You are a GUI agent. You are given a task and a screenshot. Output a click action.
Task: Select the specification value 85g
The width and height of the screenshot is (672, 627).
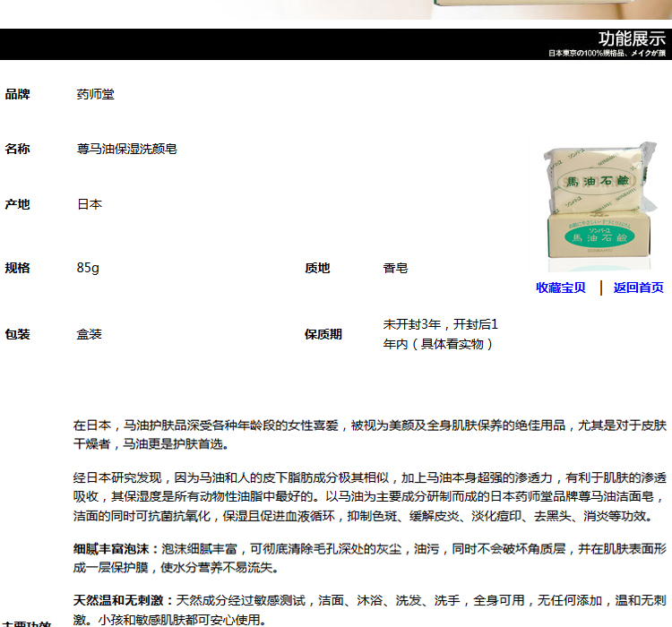pos(88,268)
